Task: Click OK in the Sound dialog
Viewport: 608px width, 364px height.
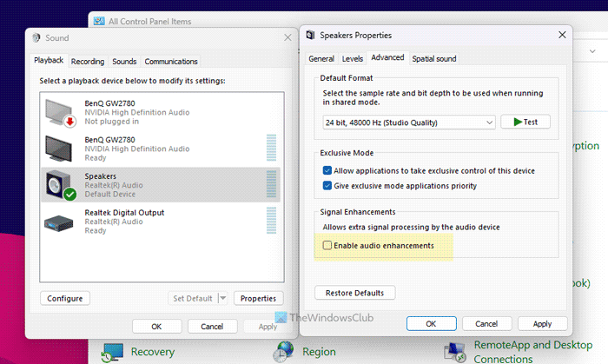Action: pyautogui.click(x=156, y=327)
